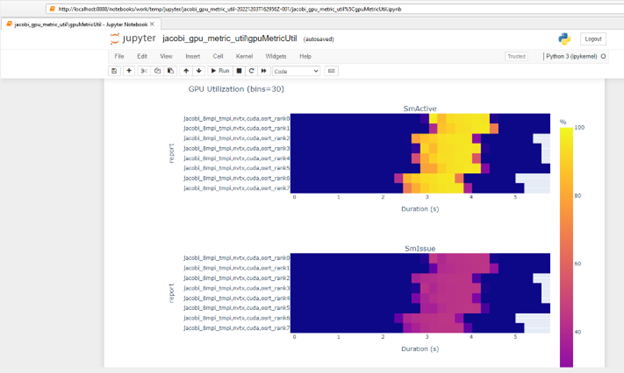Screen dimensions: 624x373
Task: Click rank1 row label in SmIssue chart
Action: (x=236, y=268)
